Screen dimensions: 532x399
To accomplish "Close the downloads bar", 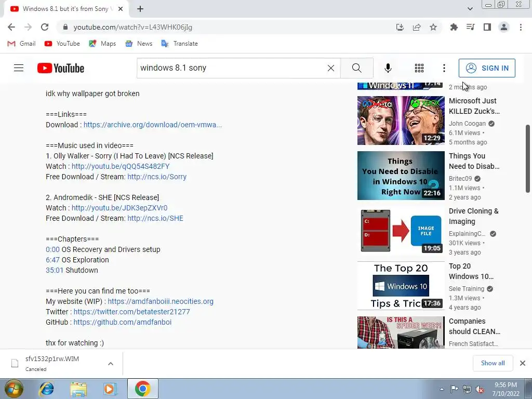I will tap(523, 363).
